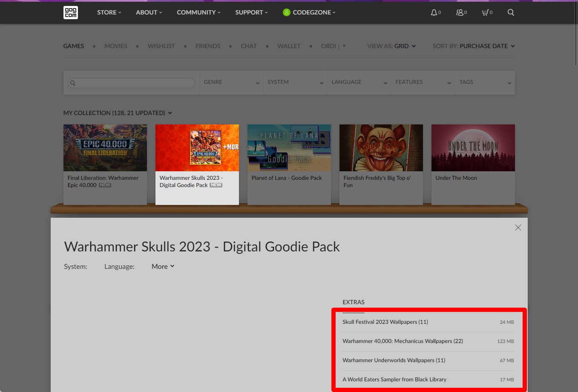The width and height of the screenshot is (578, 392).
Task: Open the shopping cart icon
Action: pyautogui.click(x=485, y=12)
